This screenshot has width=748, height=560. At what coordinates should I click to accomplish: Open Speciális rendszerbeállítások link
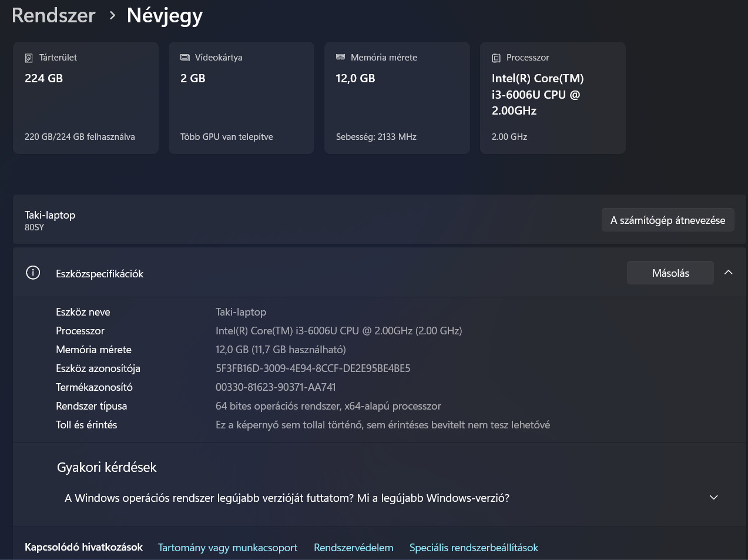click(x=474, y=548)
